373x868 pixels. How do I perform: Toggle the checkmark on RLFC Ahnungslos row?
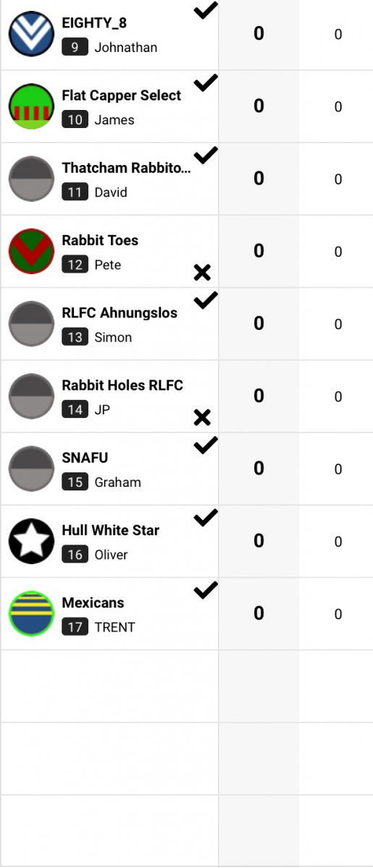click(x=206, y=300)
